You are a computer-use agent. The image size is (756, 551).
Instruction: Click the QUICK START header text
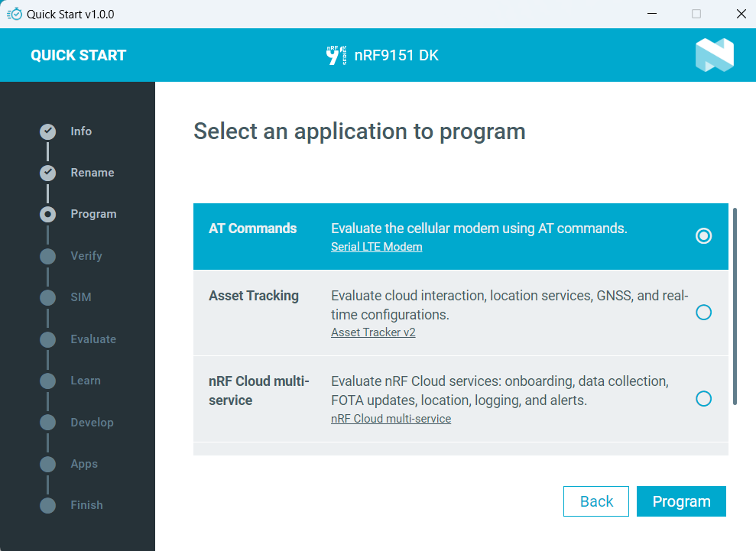point(78,56)
